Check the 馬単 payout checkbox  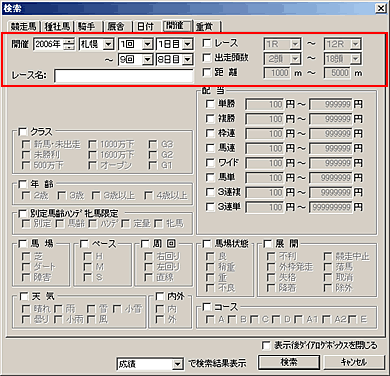210,177
